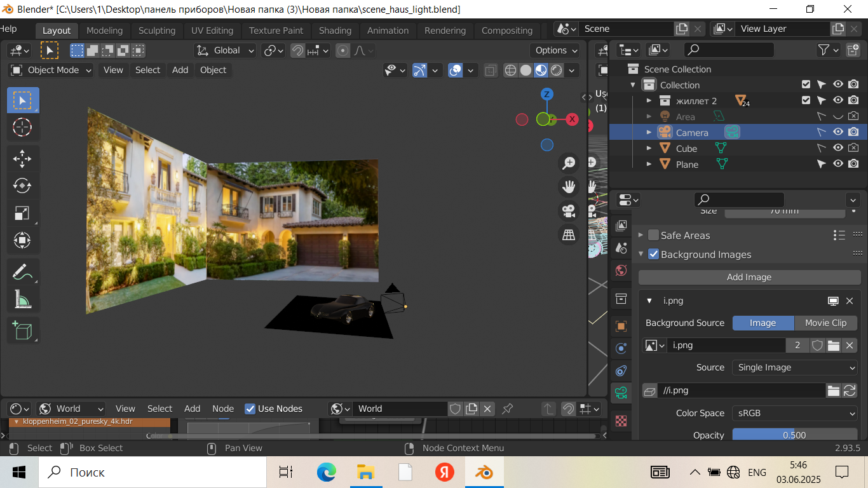Select the 3D Cursor tool

22,127
